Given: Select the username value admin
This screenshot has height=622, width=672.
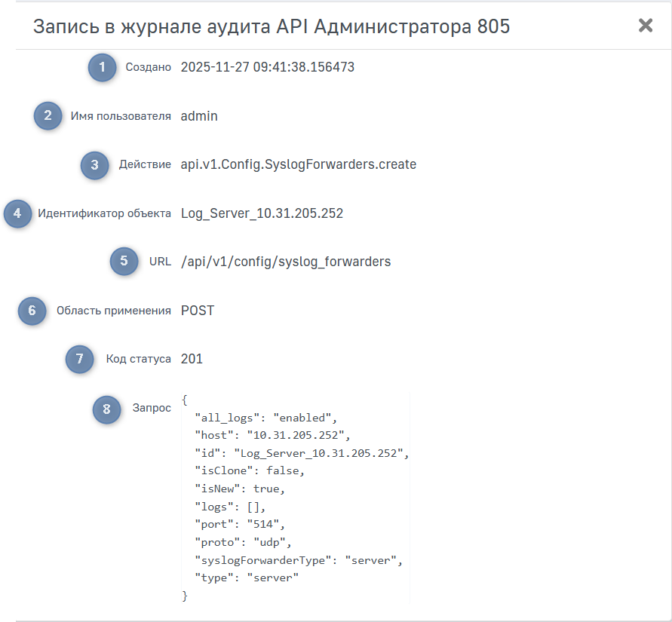Looking at the screenshot, I should [x=199, y=116].
